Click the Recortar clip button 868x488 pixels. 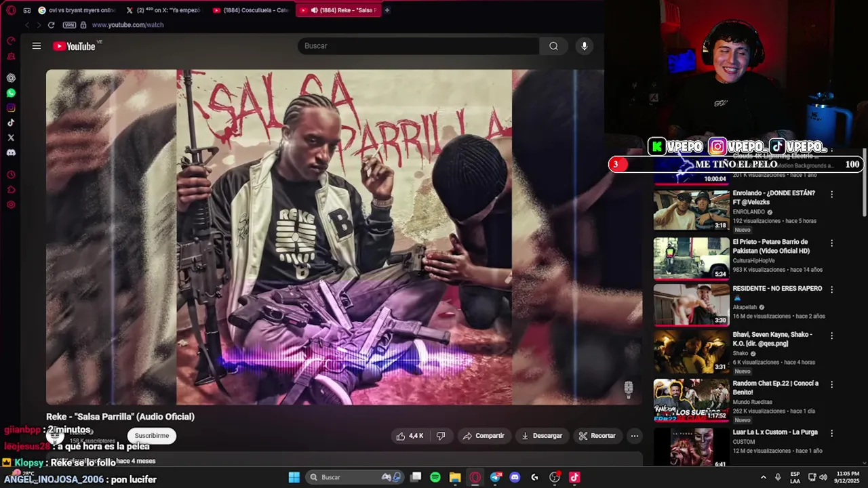597,436
